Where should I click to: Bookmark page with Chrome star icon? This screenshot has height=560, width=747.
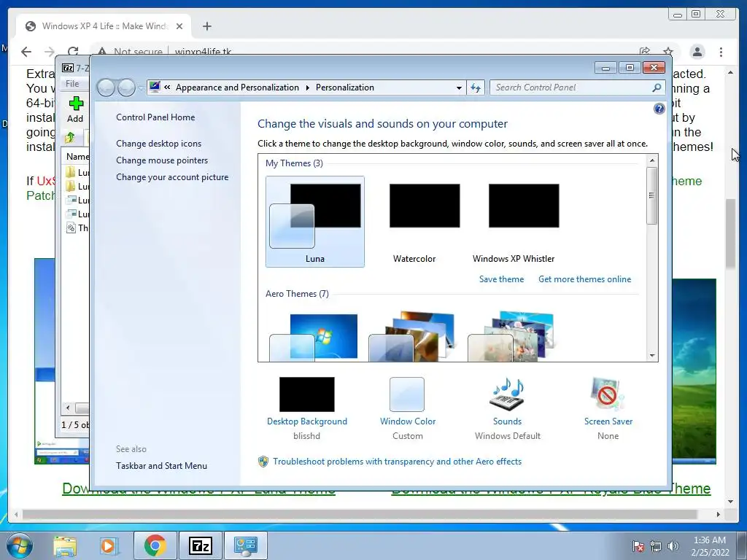668,52
